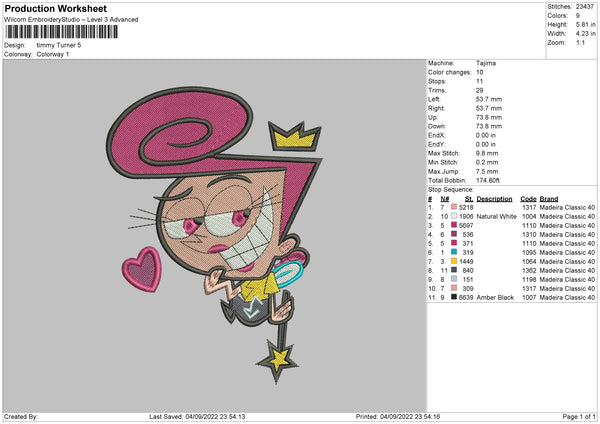Click the Width value 4.23 in

pos(585,34)
